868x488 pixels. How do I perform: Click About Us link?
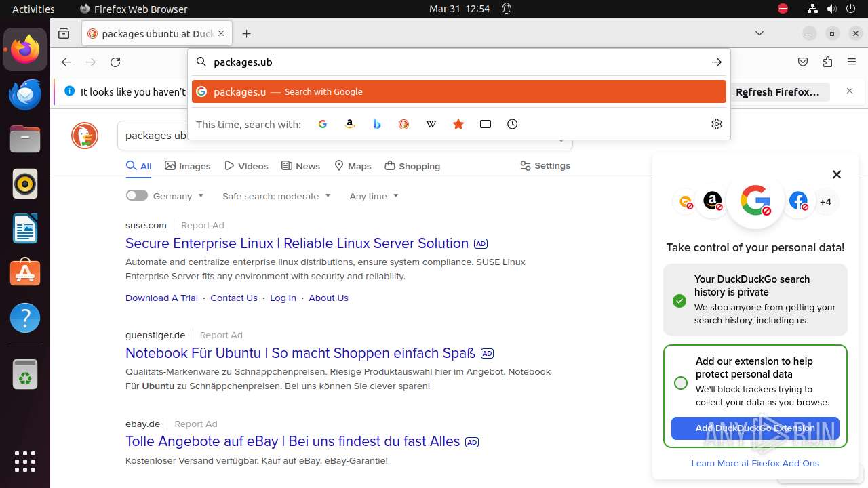[x=328, y=298]
